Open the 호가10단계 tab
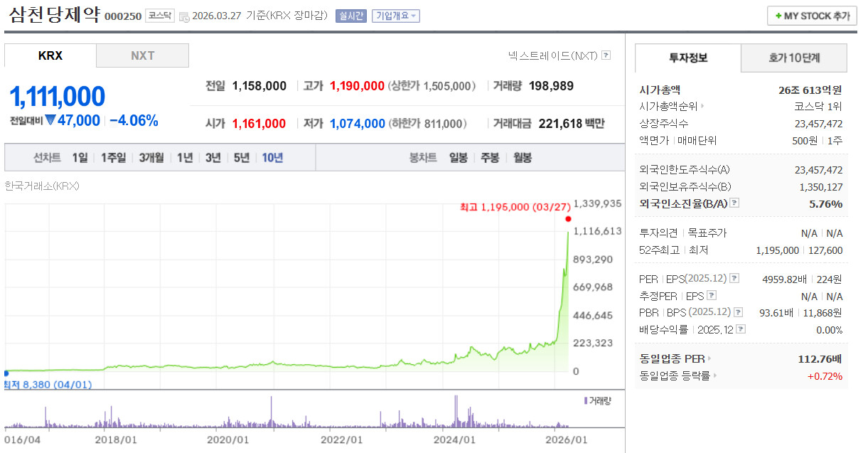This screenshot has height=453, width=868. tap(794, 58)
